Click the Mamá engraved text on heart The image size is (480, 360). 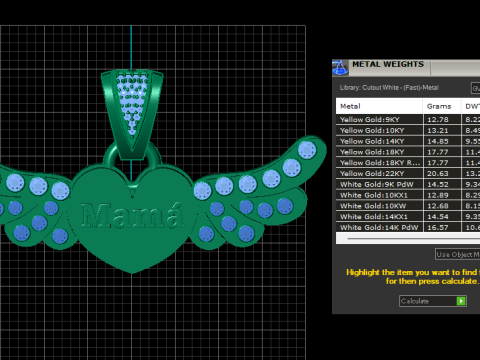(132, 216)
